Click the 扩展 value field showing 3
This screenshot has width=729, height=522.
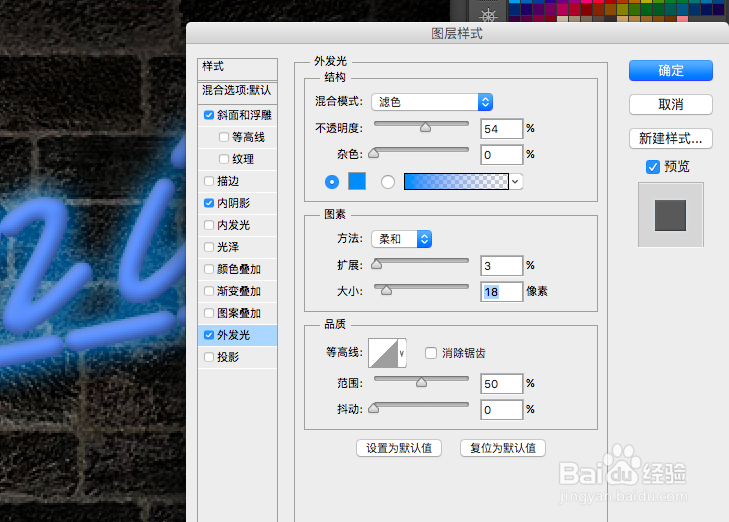click(501, 266)
